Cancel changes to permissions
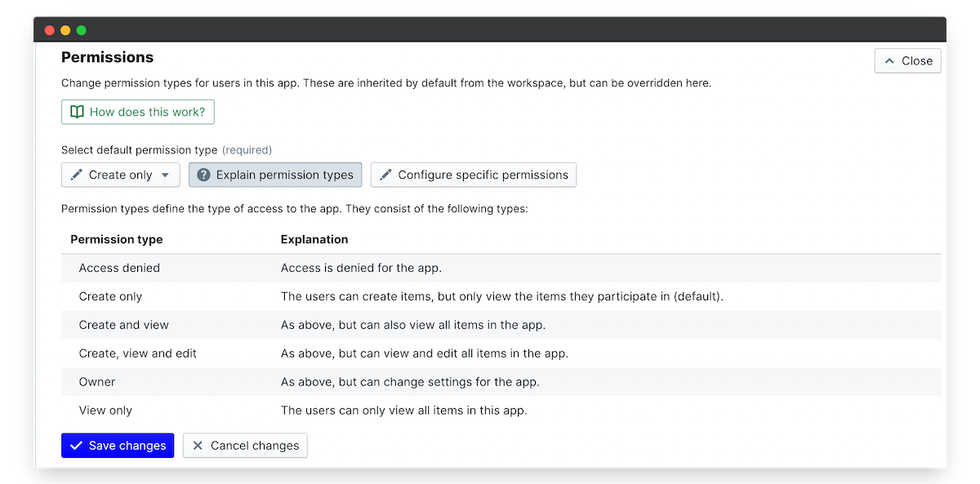Viewport: 980px width, 484px height. tap(245, 446)
